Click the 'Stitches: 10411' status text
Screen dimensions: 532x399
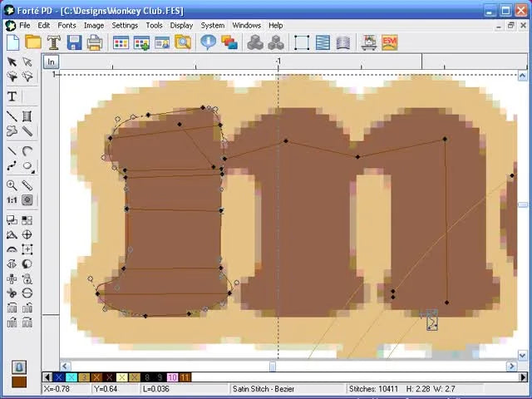coord(373,389)
